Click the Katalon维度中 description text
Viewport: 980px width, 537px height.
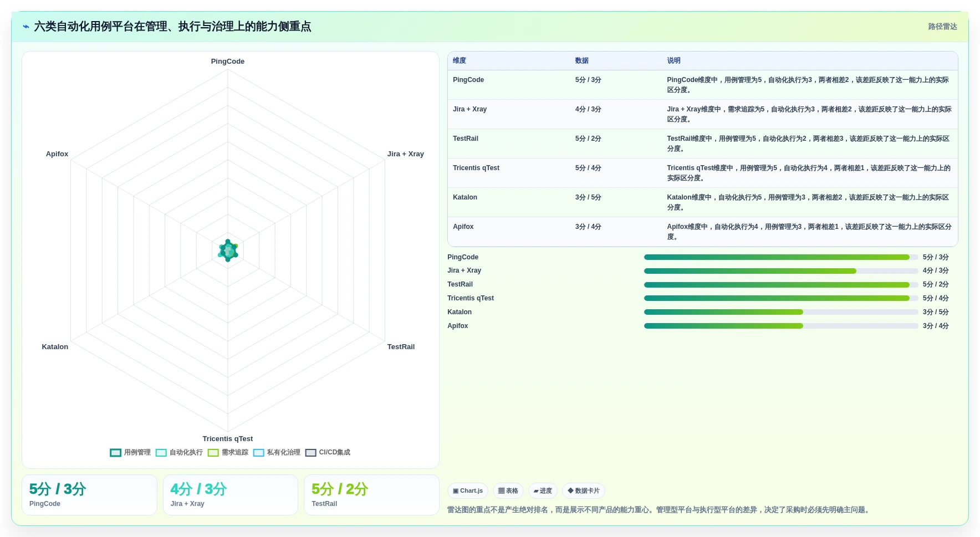[x=808, y=202]
